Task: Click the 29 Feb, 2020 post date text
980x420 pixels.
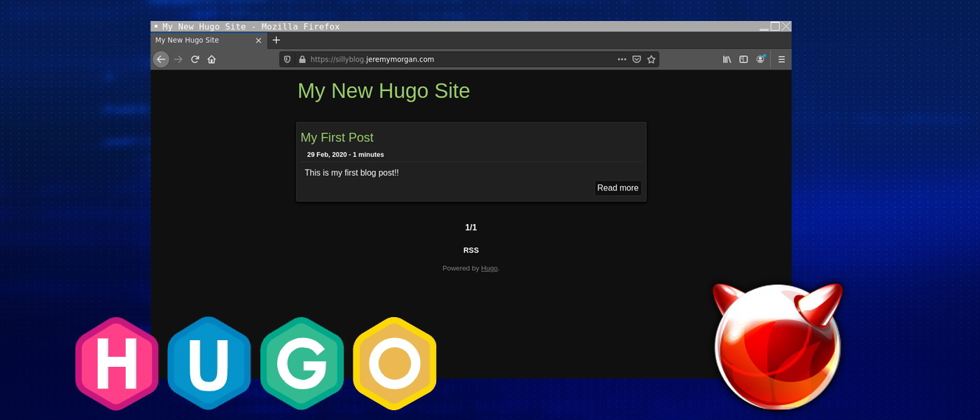Action: click(x=327, y=155)
